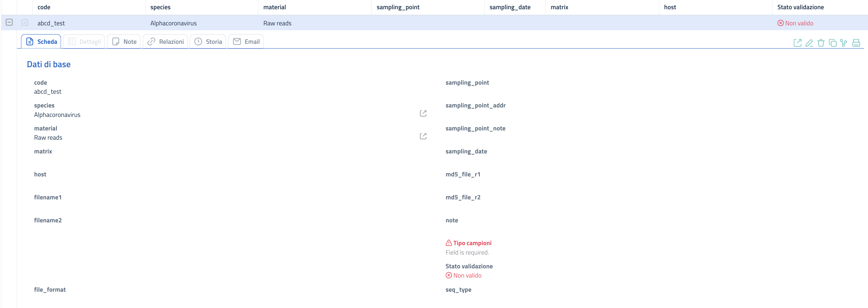This screenshot has width=868, height=308.
Task: Open material Raw reads reference link icon
Action: (x=423, y=136)
